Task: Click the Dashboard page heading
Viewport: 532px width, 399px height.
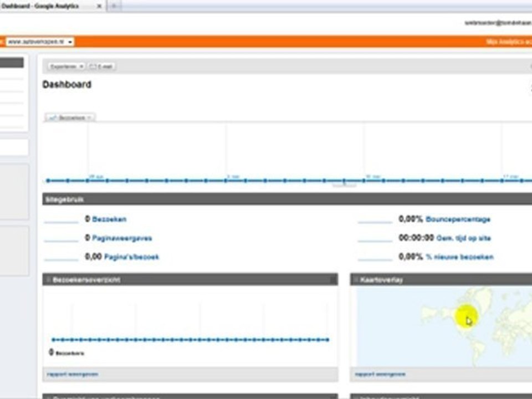Action: pos(67,84)
